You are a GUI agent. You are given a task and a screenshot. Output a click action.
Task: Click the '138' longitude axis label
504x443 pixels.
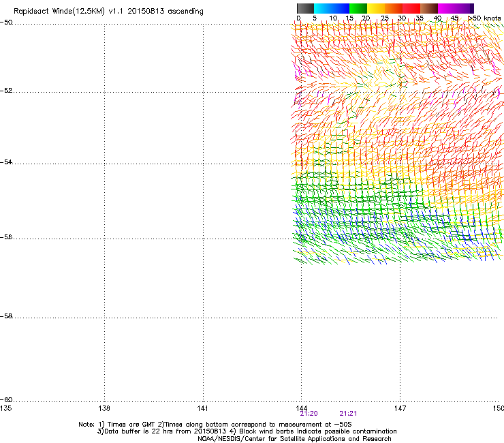[x=104, y=408]
